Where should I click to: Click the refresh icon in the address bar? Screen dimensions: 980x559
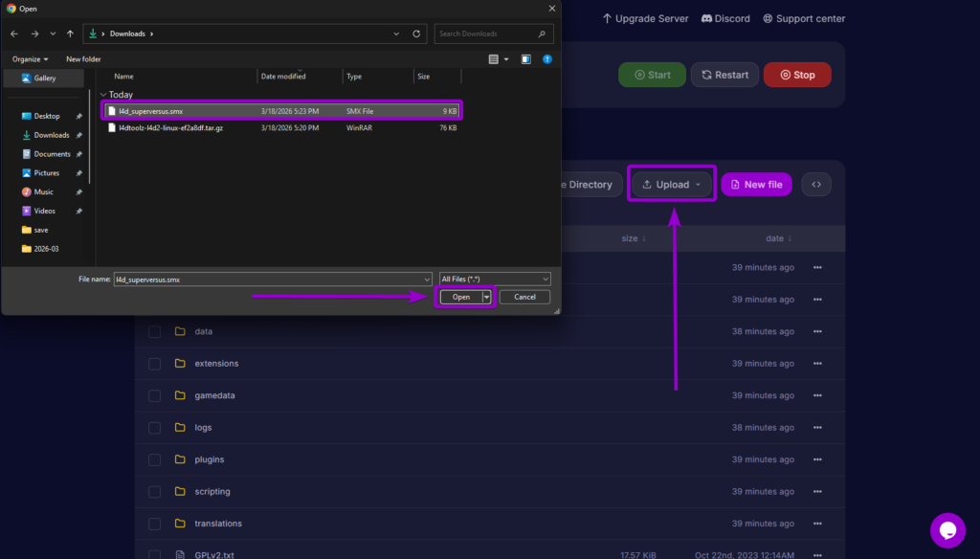pyautogui.click(x=416, y=34)
